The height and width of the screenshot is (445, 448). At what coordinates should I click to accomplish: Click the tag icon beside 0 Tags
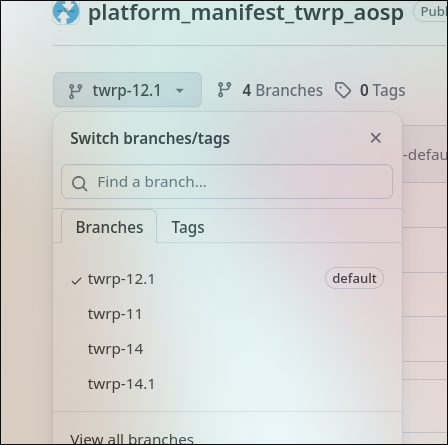(343, 90)
